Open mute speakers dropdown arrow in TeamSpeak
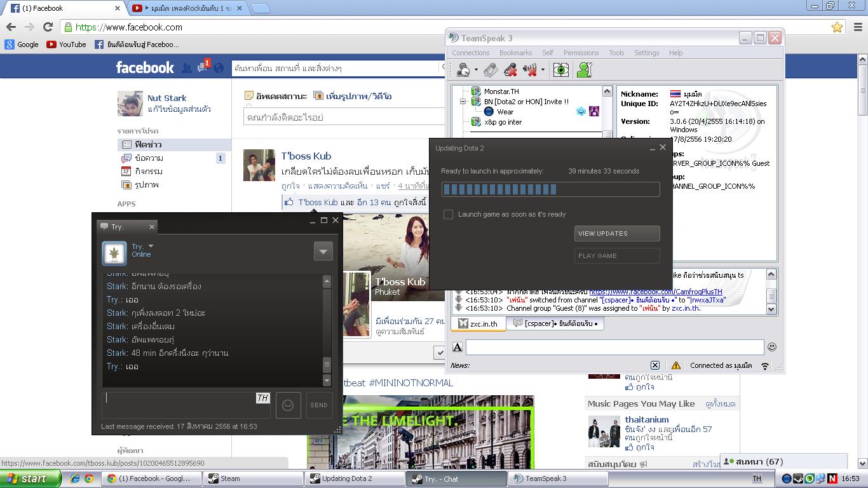The height and width of the screenshot is (488, 868). 543,70
